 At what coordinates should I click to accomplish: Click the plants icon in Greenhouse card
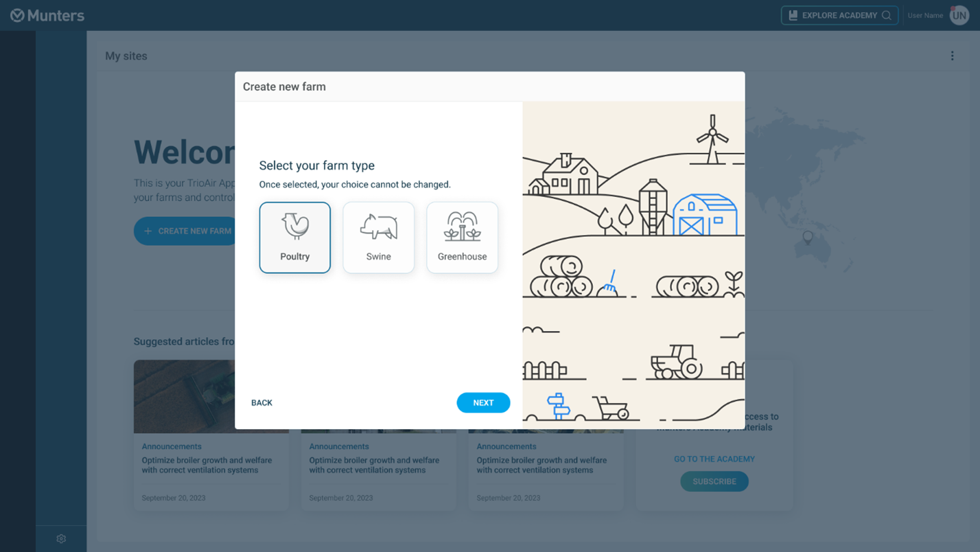pyautogui.click(x=463, y=227)
